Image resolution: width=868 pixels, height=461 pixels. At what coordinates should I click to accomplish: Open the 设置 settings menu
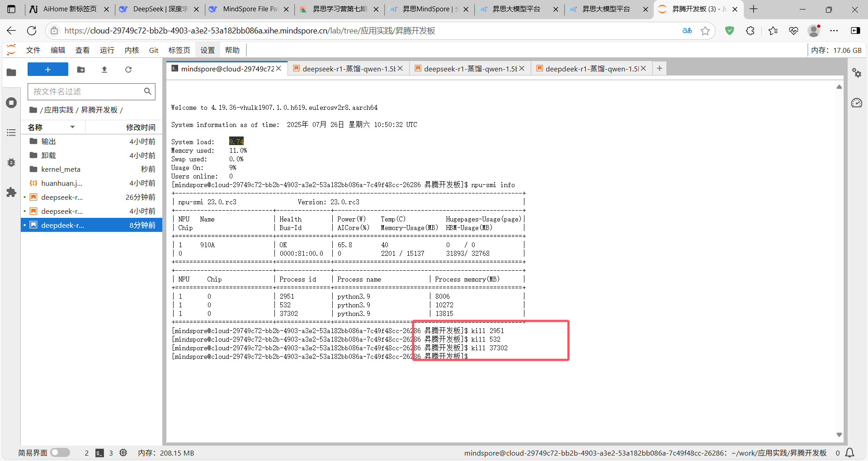coord(208,50)
